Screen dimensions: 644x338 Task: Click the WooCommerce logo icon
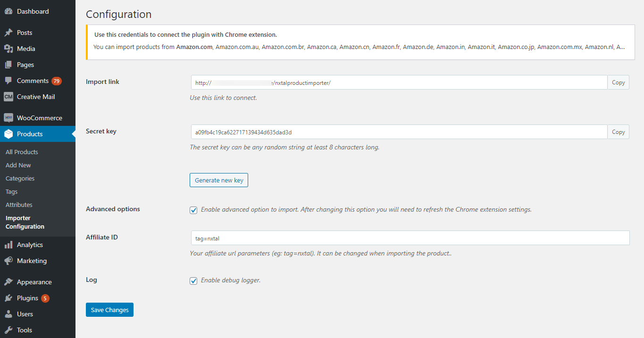(x=8, y=118)
